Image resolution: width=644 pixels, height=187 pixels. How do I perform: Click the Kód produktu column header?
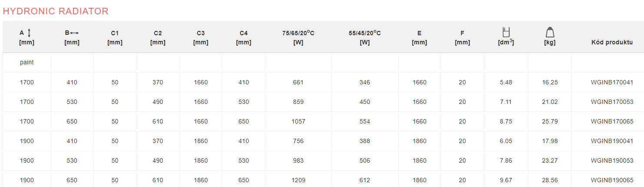tap(612, 42)
